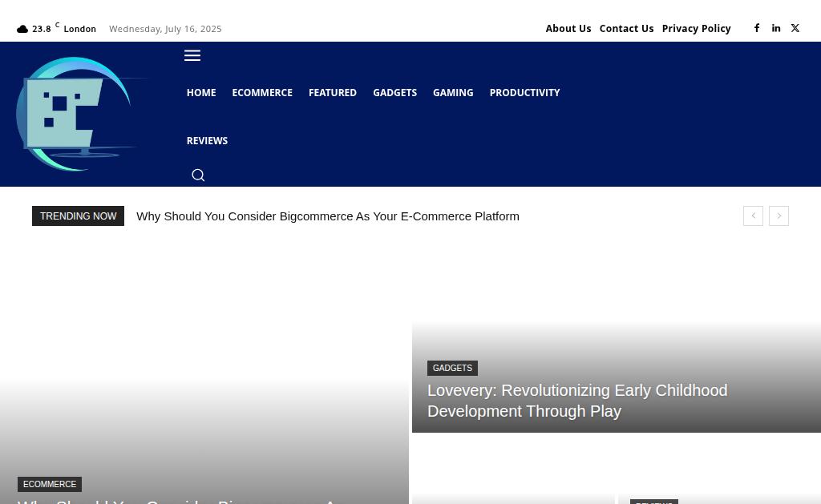Open the GAMING navigation item
Image resolution: width=821 pixels, height=504 pixels.
click(453, 93)
